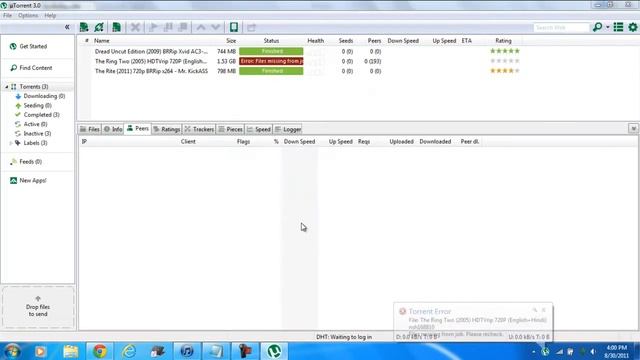Image resolution: width=640 pixels, height=360 pixels.
Task: Collapse the Torrents tree arrow
Action: point(7,87)
